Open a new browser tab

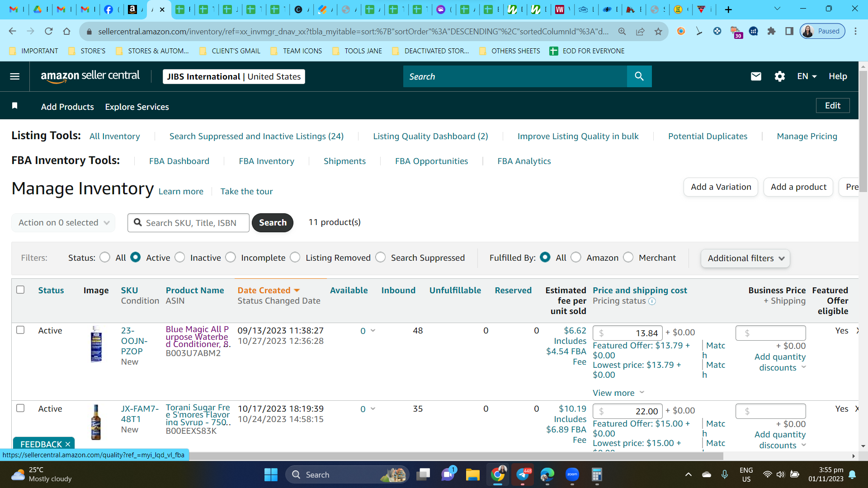point(728,9)
